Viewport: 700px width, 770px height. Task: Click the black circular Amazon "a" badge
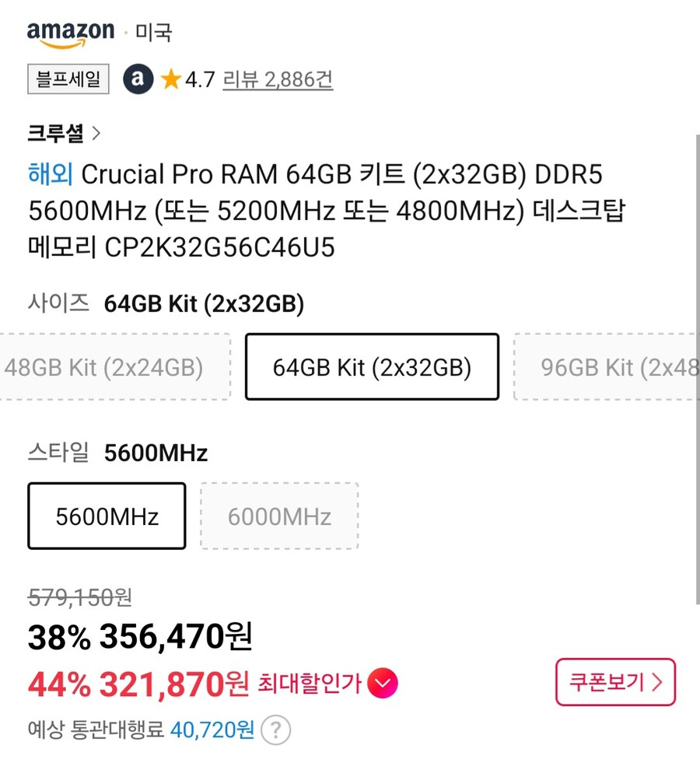click(137, 79)
